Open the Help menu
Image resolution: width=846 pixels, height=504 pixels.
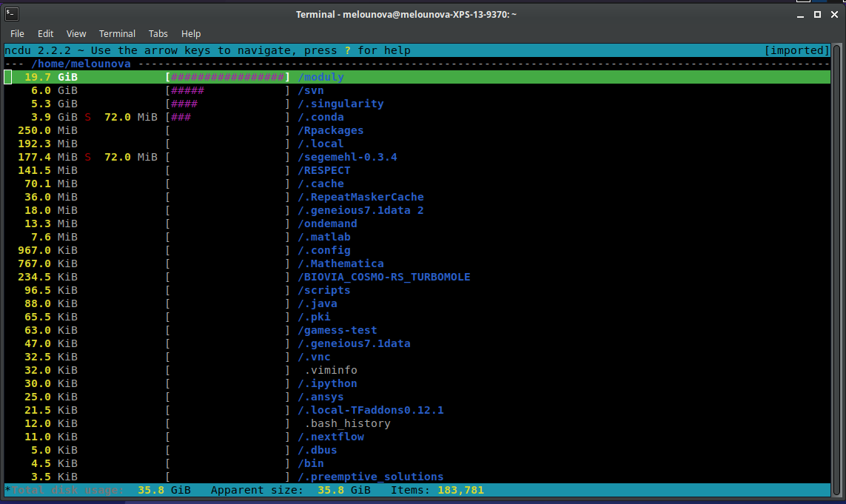point(191,33)
